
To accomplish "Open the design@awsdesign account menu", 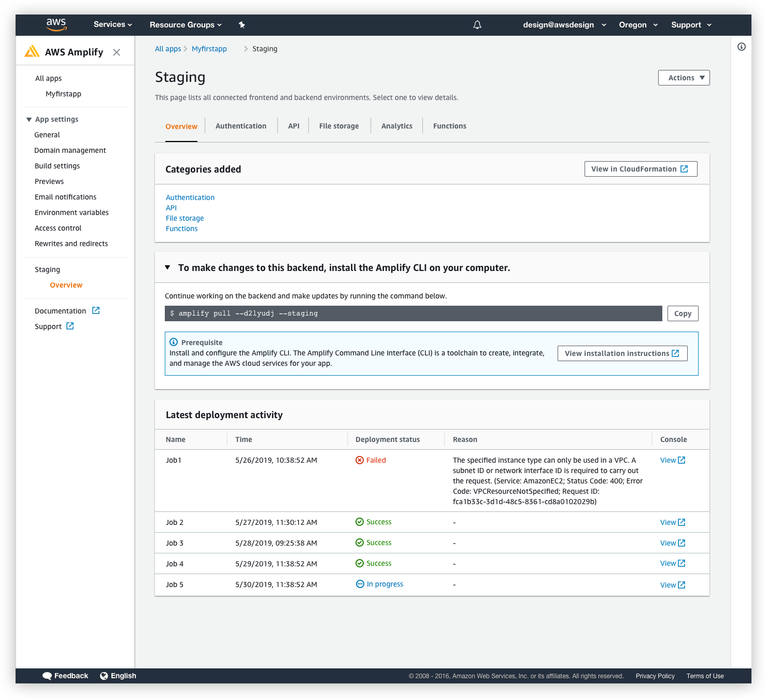I will tap(564, 25).
